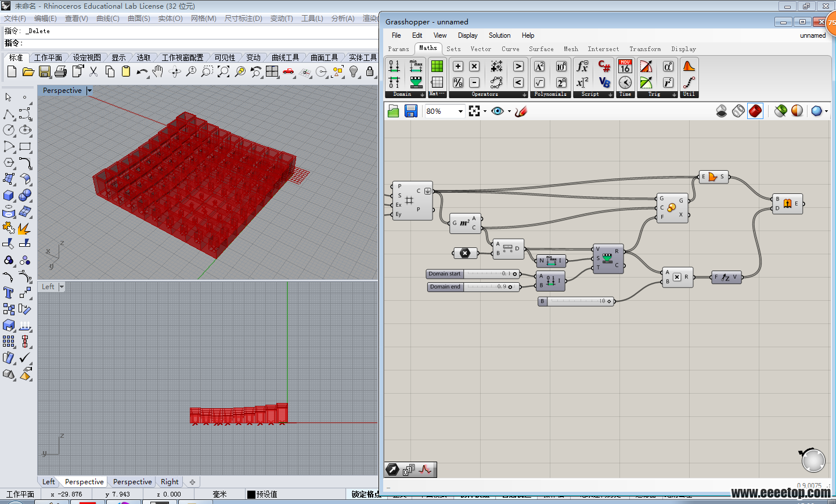Click the black swatch beside 预设值
Screen dimensions: 836x504
pyautogui.click(x=251, y=494)
